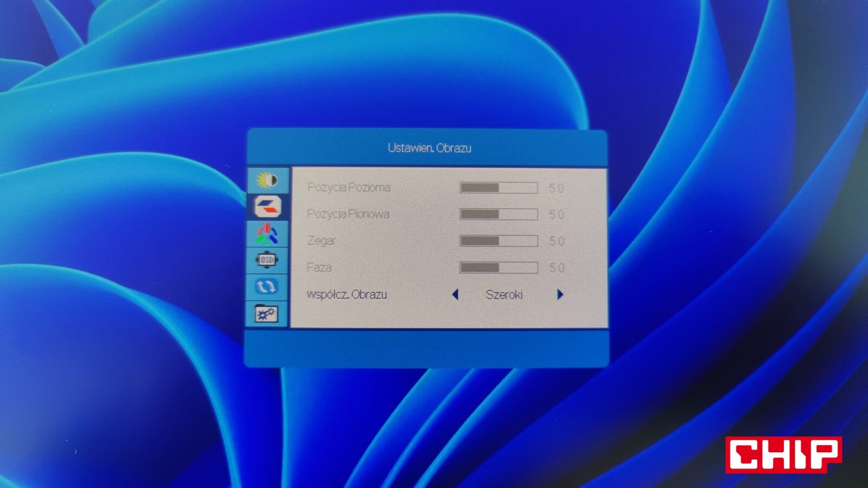Click the Faza slider bar
This screenshot has height=488, width=868.
pos(499,268)
